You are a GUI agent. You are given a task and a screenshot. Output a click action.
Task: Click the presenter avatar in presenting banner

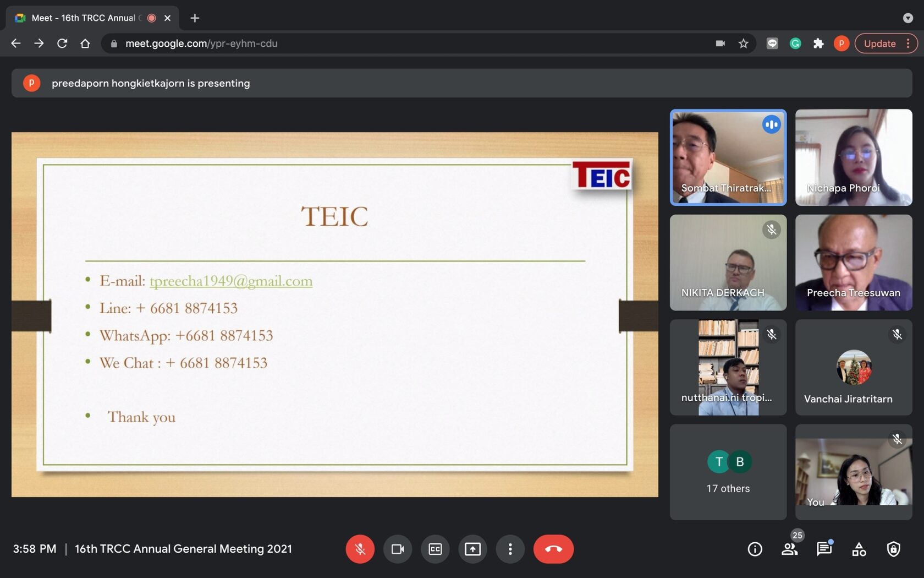pyautogui.click(x=31, y=83)
